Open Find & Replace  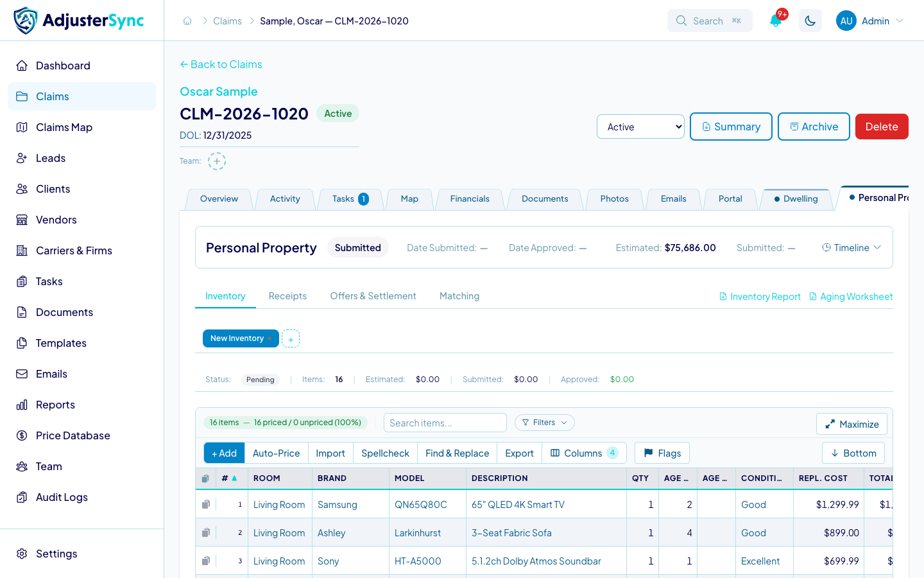click(457, 453)
